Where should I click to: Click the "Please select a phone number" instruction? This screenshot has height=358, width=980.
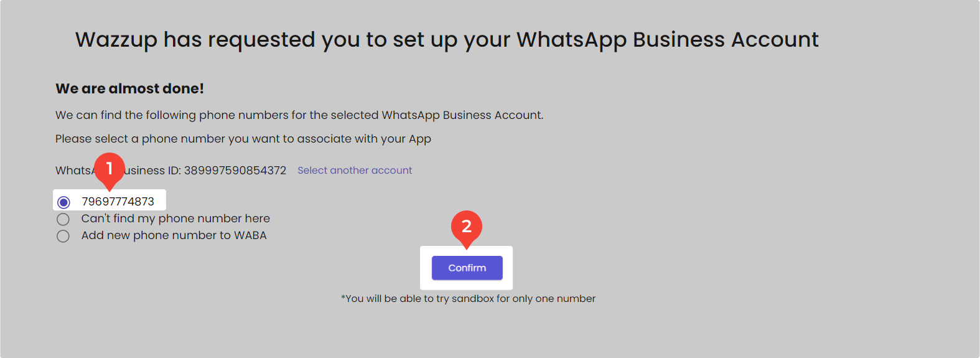(x=243, y=139)
